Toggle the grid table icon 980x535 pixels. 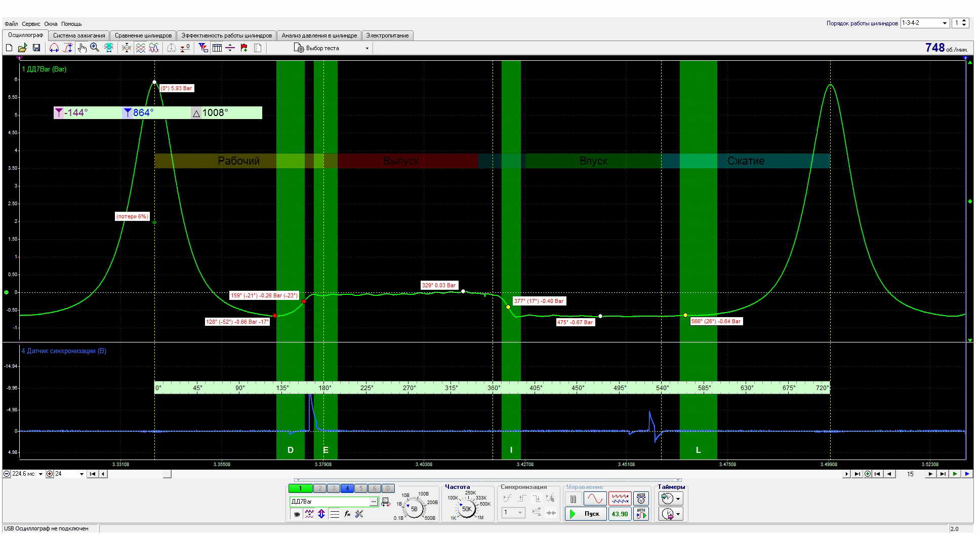(x=217, y=48)
